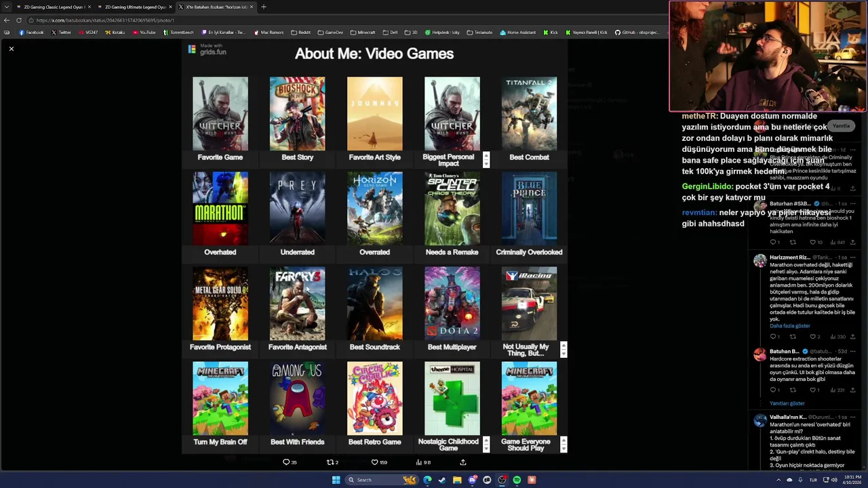
Task: Open Harizzment Riz profile avatar in replies
Action: pyautogui.click(x=760, y=261)
